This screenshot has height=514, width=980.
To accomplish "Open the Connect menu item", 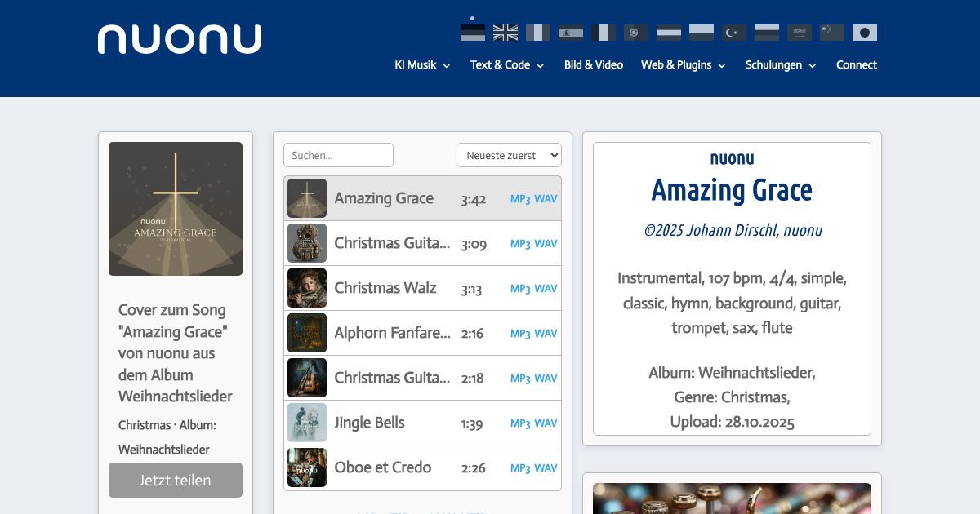I will click(x=857, y=65).
